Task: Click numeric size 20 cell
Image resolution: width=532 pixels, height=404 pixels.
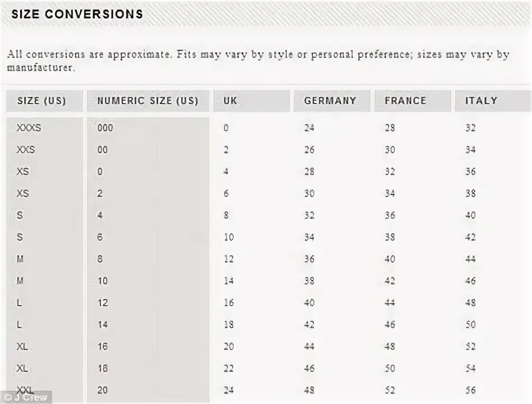Action: tap(103, 390)
